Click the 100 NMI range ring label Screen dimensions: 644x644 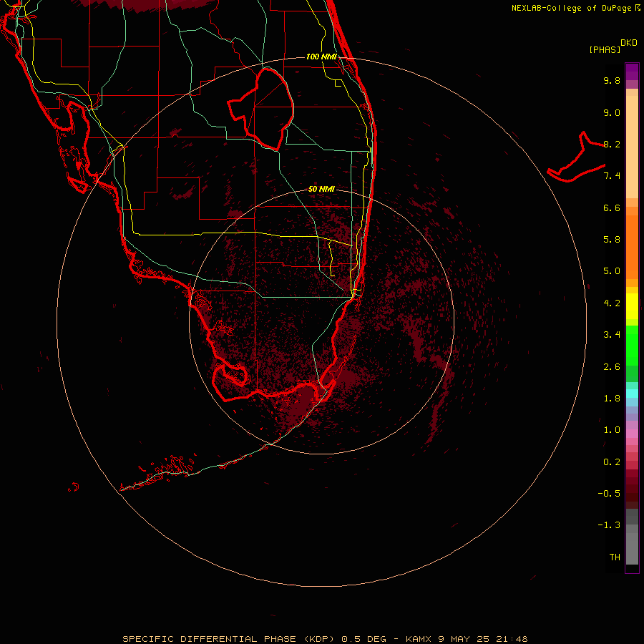click(321, 57)
